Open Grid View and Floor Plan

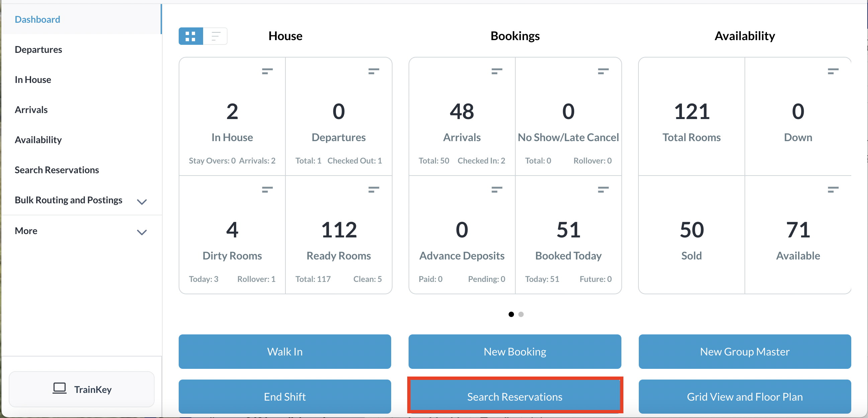click(745, 397)
